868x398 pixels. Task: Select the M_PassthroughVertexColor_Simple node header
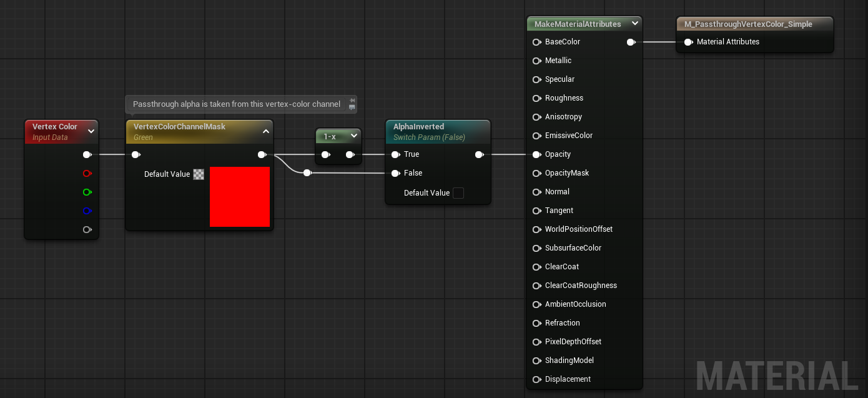749,24
